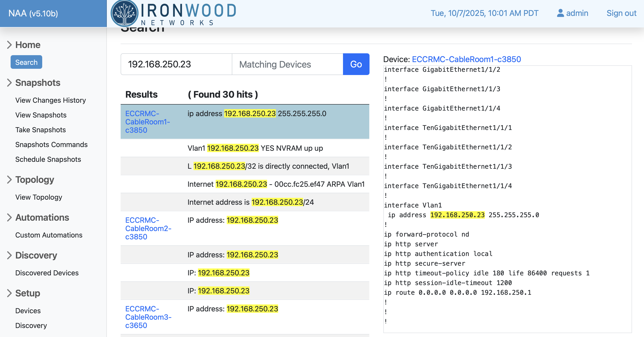Open the Search page in sidebar
Image resolution: width=644 pixels, height=337 pixels.
coord(26,62)
